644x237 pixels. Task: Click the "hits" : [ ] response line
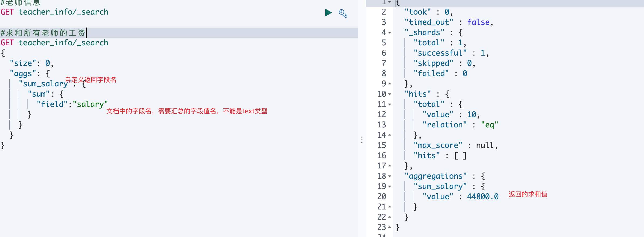pyautogui.click(x=440, y=156)
